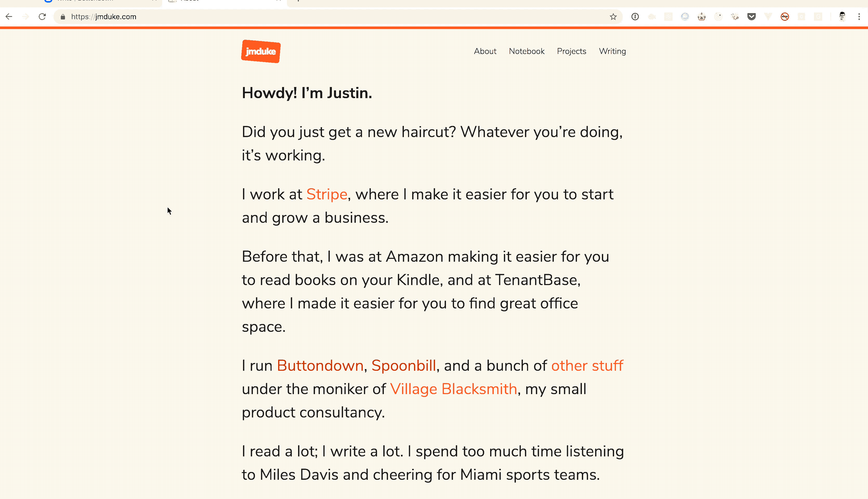
Task: Click the lock icon in address bar
Action: coord(63,17)
